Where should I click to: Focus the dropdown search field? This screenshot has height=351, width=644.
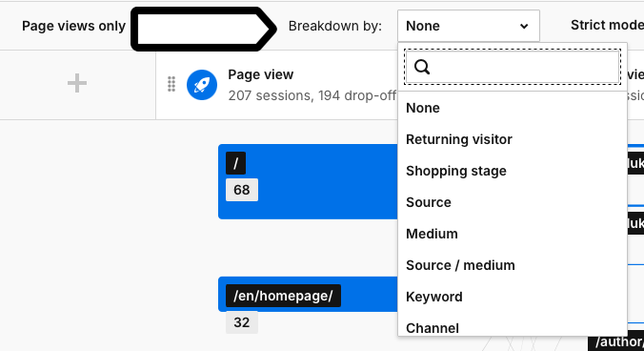click(x=513, y=67)
